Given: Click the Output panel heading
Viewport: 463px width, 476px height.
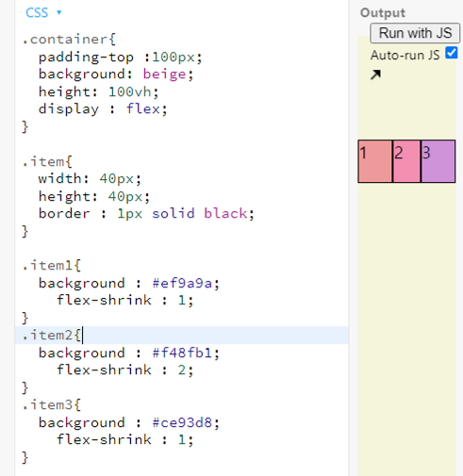Looking at the screenshot, I should [383, 13].
